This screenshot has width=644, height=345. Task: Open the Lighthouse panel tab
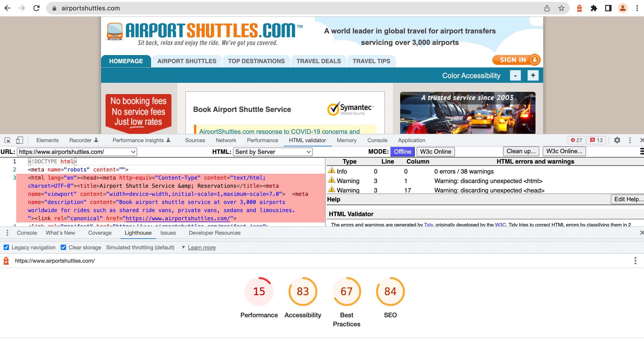[x=138, y=233]
